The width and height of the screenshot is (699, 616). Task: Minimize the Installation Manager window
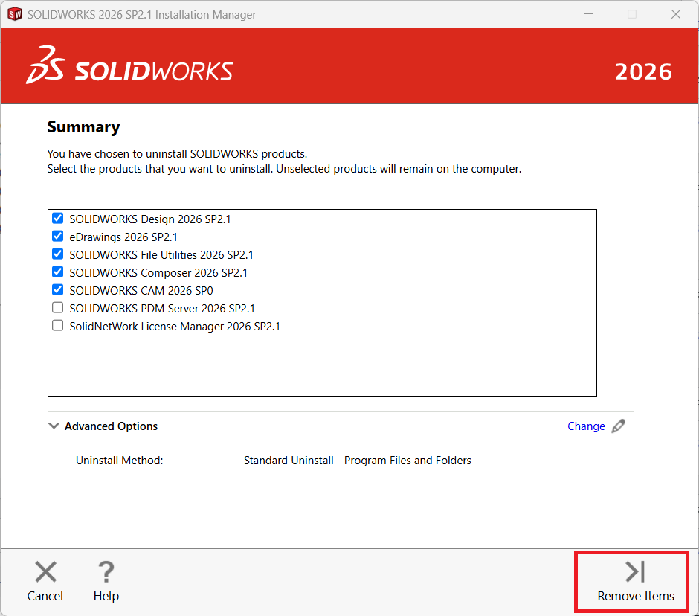[x=589, y=14]
